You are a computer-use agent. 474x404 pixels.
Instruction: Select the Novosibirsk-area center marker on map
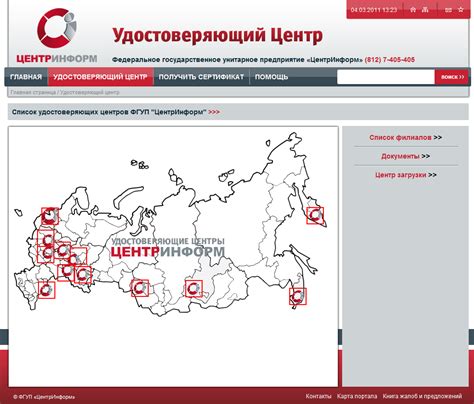tap(140, 288)
